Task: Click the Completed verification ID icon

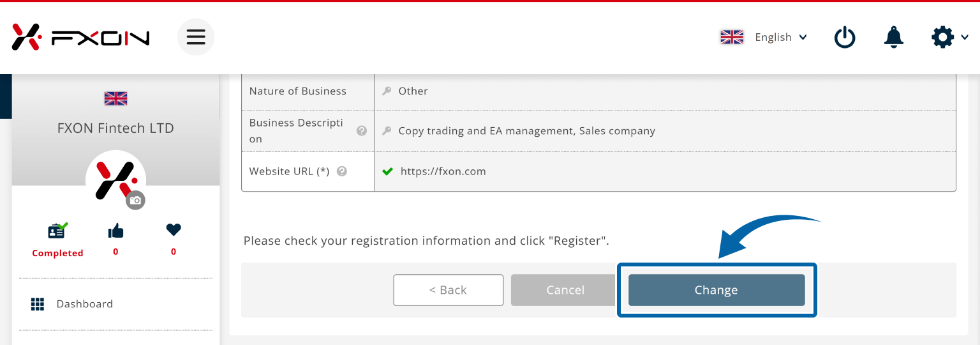Action: pos(57,231)
